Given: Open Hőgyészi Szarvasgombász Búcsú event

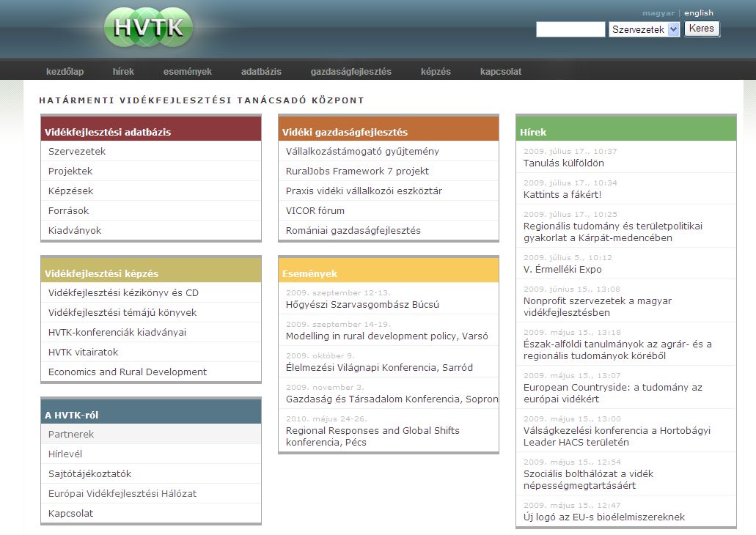Looking at the screenshot, I should pyautogui.click(x=362, y=305).
